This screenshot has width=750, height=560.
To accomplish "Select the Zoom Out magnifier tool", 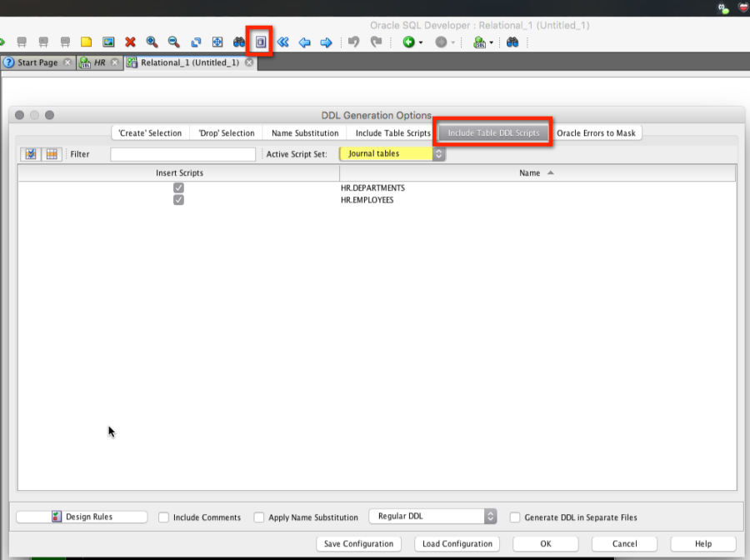I will [172, 42].
